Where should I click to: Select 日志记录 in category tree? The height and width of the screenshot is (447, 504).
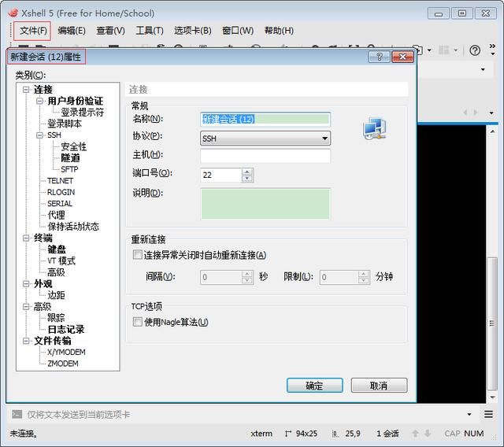(x=66, y=330)
